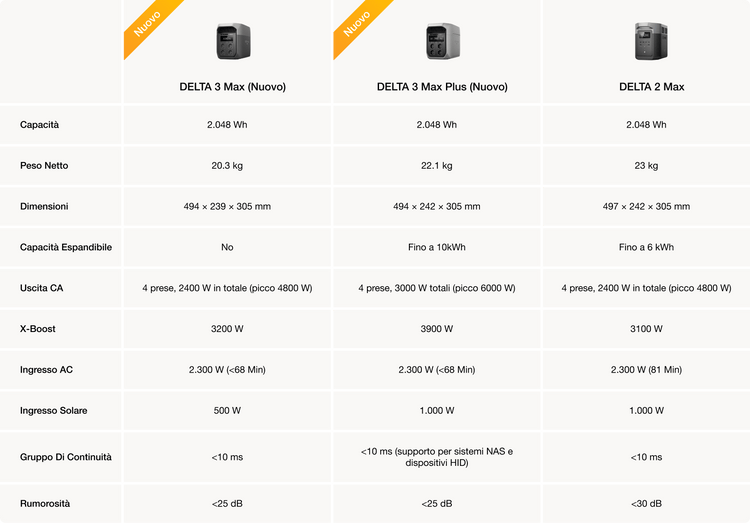Click the DELTA 3 Max product image
This screenshot has height=523, width=750.
(233, 41)
